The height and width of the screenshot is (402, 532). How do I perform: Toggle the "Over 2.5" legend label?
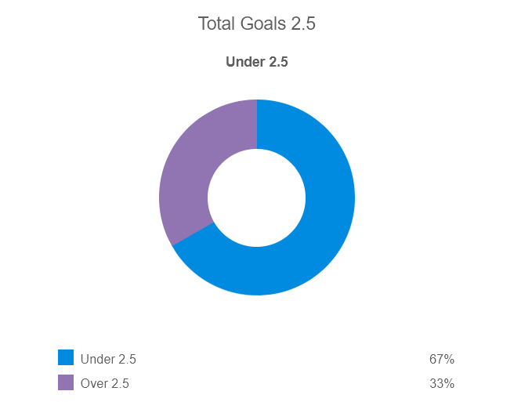(x=105, y=384)
